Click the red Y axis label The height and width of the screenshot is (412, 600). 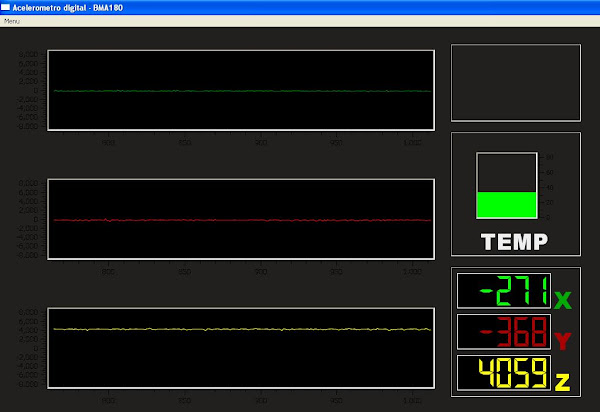[x=562, y=341]
